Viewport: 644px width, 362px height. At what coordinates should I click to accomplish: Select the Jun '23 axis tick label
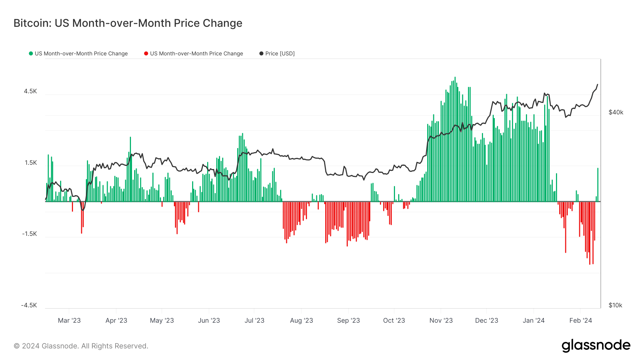[x=209, y=321]
